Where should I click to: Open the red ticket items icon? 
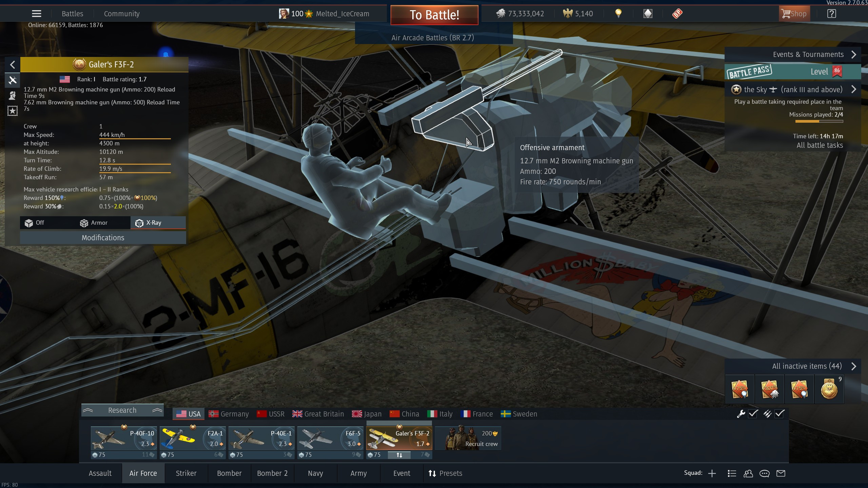pos(677,14)
